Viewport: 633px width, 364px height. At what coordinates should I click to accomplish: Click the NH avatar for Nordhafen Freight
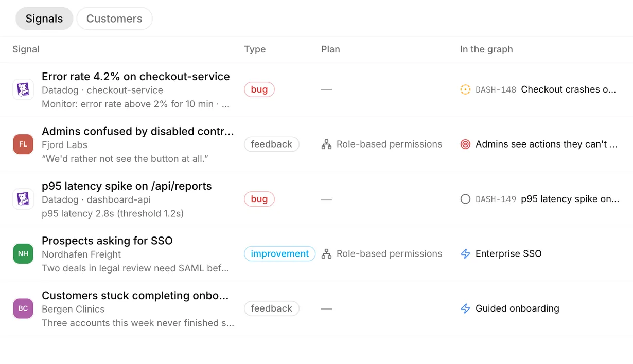23,254
